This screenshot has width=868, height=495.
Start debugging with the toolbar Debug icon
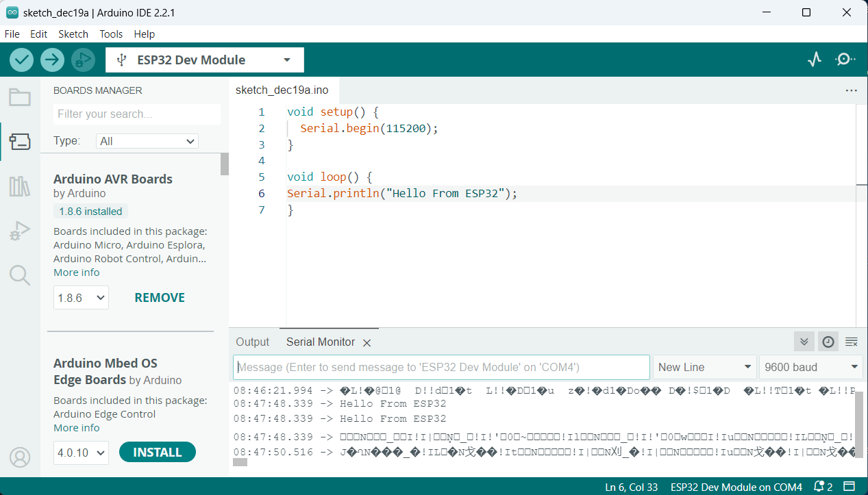pyautogui.click(x=82, y=60)
